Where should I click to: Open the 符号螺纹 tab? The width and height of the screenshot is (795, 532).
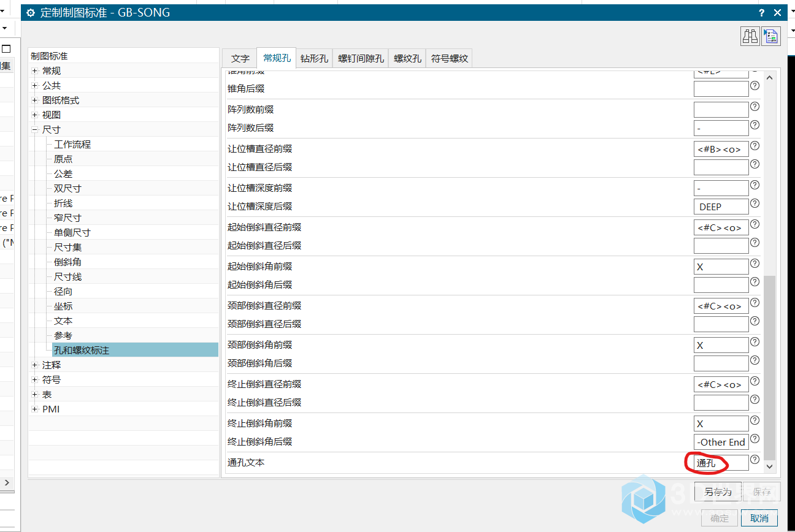[x=449, y=58]
